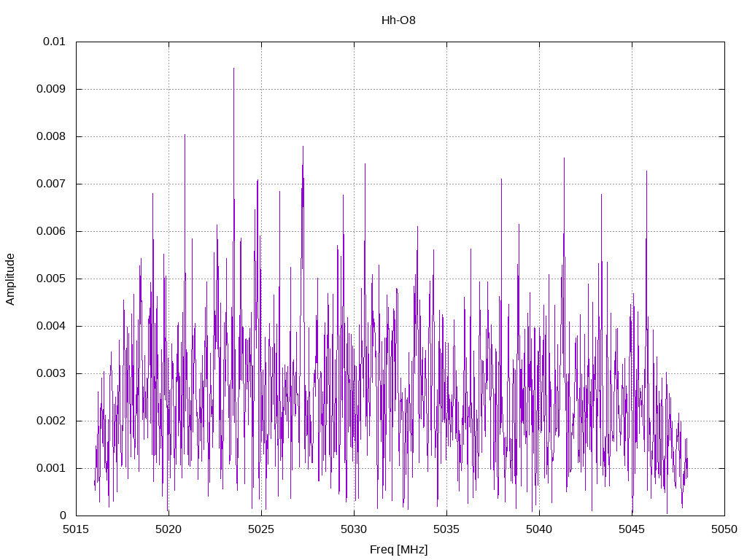Click the Amplitude y-axis label
Image resolution: width=747 pixels, height=560 pixels.
click(x=10, y=279)
